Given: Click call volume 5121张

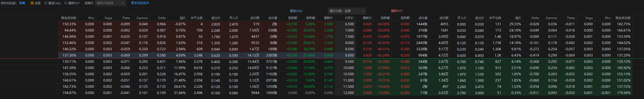Looking at the screenshot, I should pyautogui.click(x=271, y=68).
